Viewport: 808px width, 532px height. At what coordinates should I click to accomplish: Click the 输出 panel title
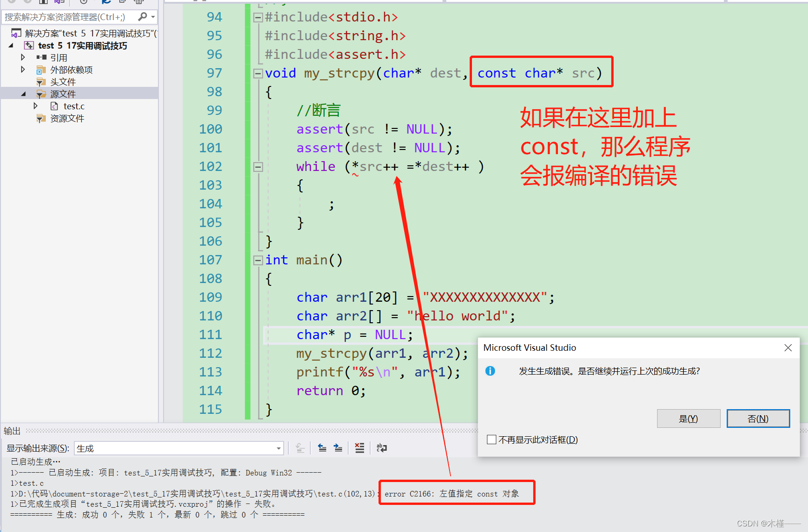(12, 431)
